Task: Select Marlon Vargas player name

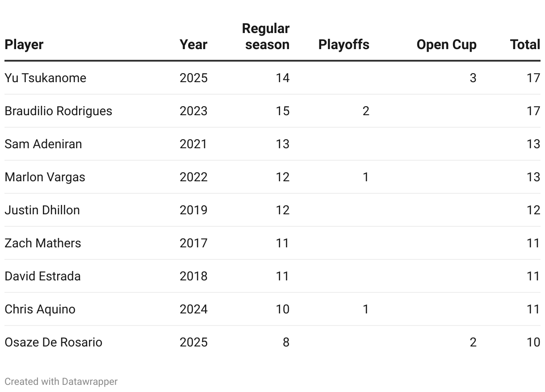Action: [x=45, y=177]
